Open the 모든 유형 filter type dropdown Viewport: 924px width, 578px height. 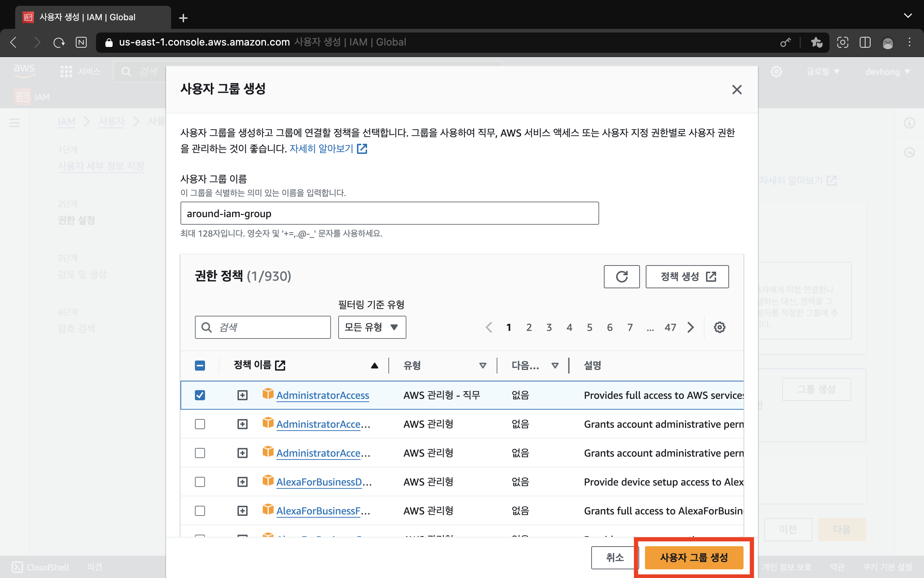(x=372, y=327)
